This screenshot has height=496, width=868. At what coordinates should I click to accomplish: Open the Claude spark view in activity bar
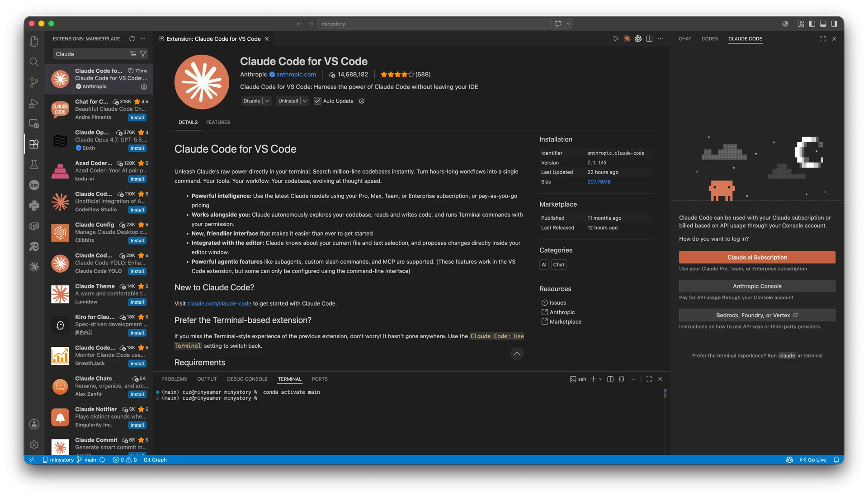(34, 267)
